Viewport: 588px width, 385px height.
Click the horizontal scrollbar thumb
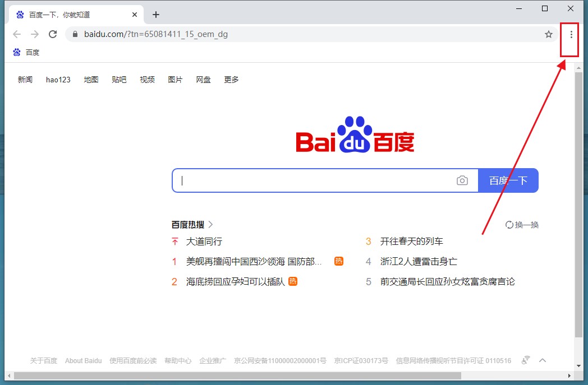click(x=237, y=375)
